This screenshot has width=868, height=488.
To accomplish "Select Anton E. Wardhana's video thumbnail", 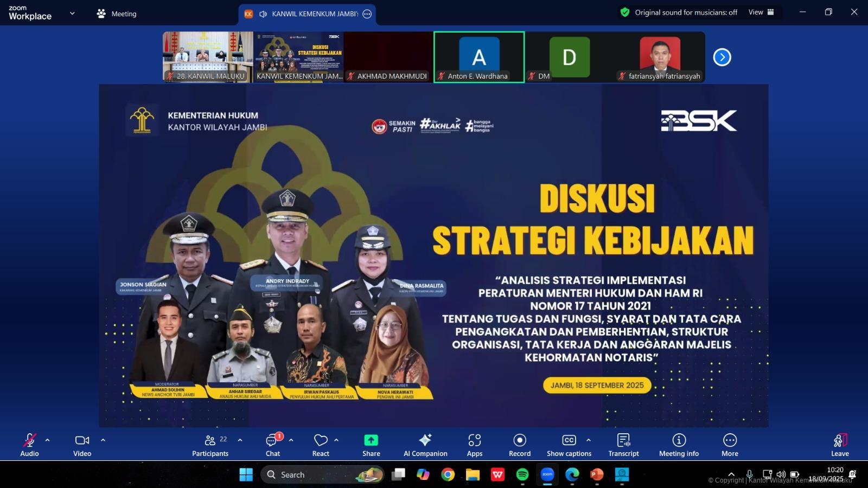I will [479, 57].
